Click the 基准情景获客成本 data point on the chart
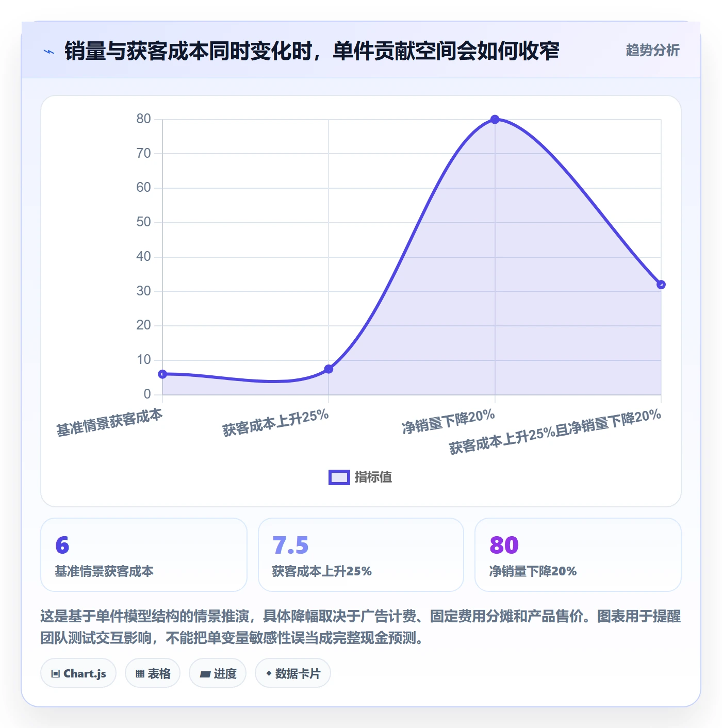The height and width of the screenshot is (728, 722). (x=162, y=374)
